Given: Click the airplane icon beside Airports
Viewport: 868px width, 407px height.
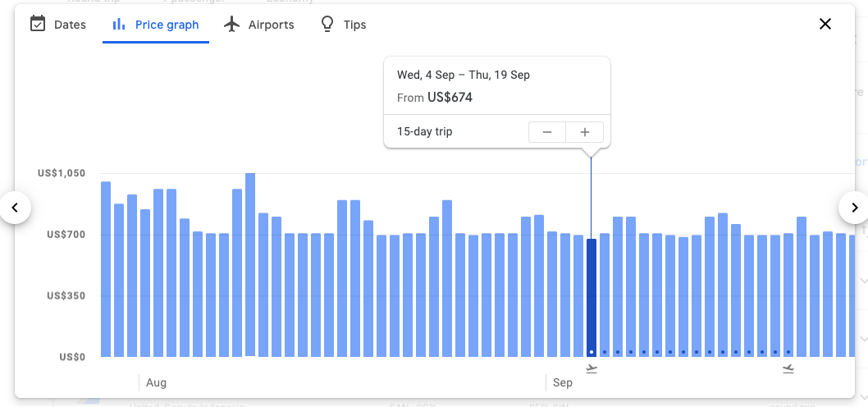Looking at the screenshot, I should coord(232,24).
